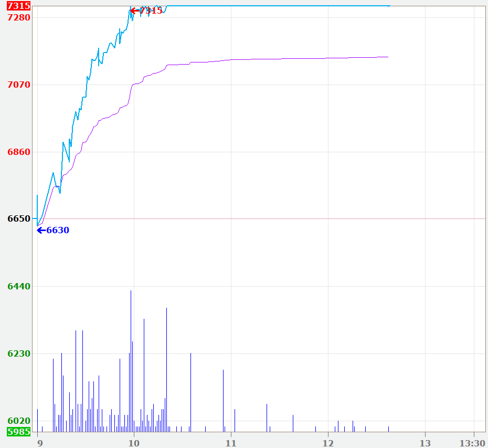Viewport: 488px width, 448px height.
Task: Select the 6440 price axis label
Action: click(x=19, y=286)
